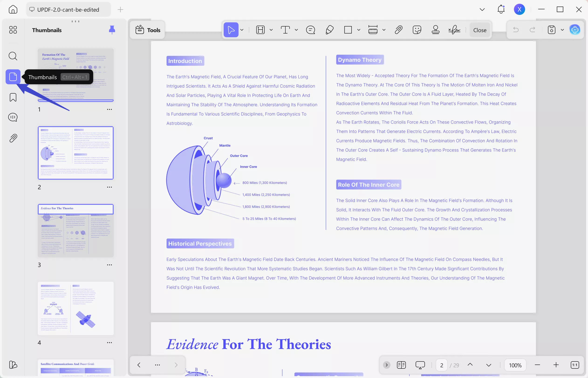This screenshot has width=588, height=378.
Task: Select the Signature tool
Action: point(454,30)
